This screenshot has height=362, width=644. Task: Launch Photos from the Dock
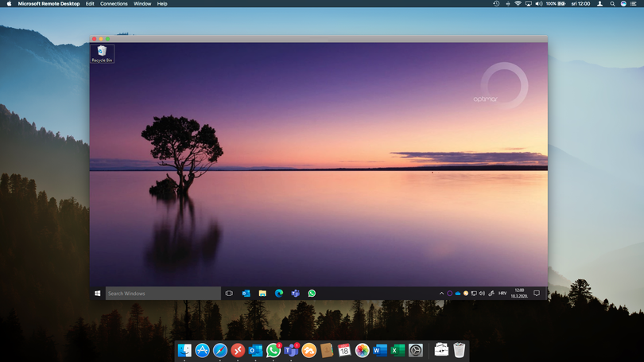pos(363,351)
